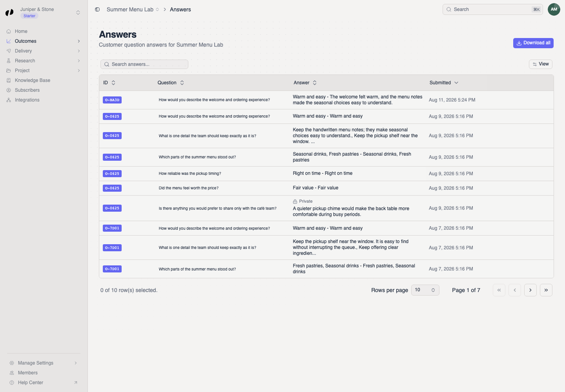Click the magnifier icon in Search answers
The width and height of the screenshot is (565, 392).
tap(107, 64)
